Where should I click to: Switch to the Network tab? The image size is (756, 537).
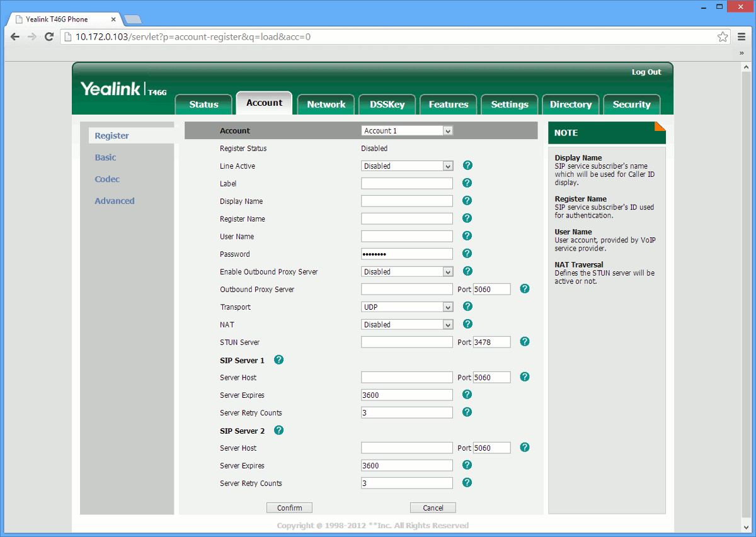point(326,105)
